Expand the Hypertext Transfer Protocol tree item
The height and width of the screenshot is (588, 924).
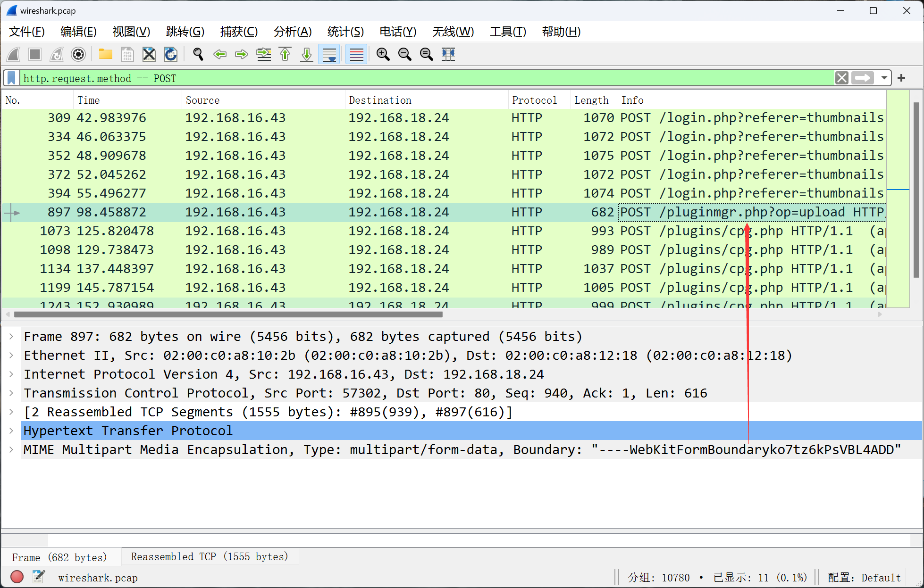[x=11, y=431]
